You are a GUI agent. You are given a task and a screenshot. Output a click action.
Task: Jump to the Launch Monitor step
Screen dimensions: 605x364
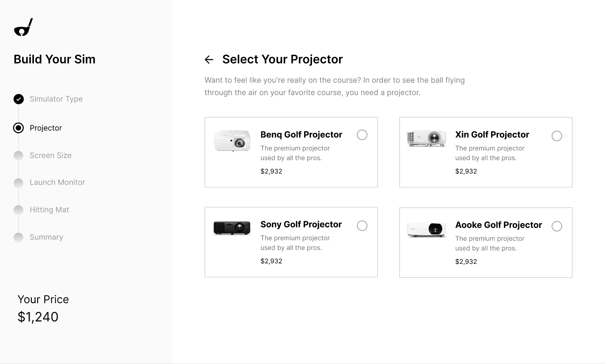(x=57, y=182)
